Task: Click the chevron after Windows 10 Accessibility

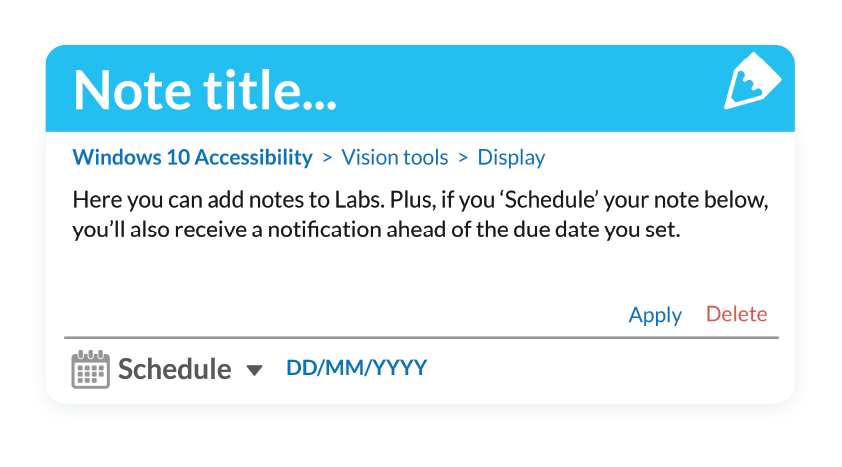Action: [327, 158]
